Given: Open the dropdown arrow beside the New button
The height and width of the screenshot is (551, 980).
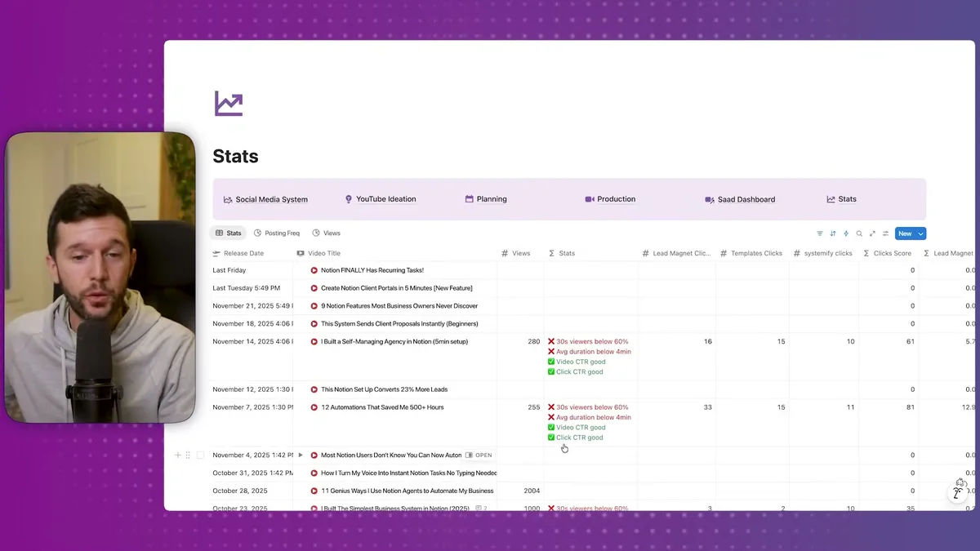Looking at the screenshot, I should [x=920, y=233].
